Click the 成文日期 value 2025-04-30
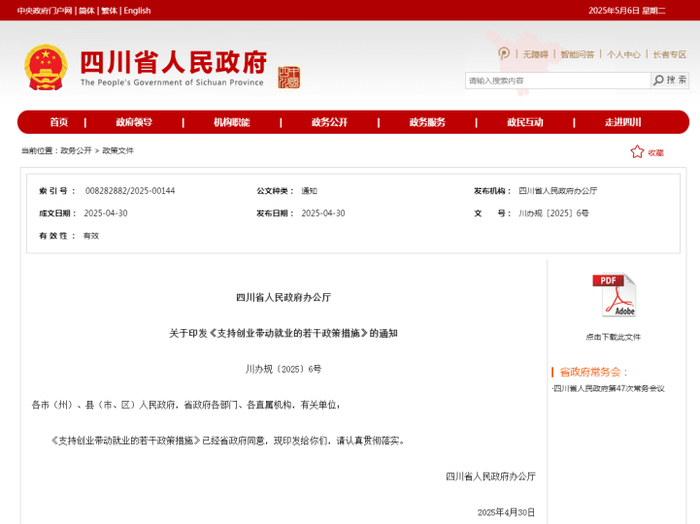The image size is (700, 524). [x=106, y=213]
